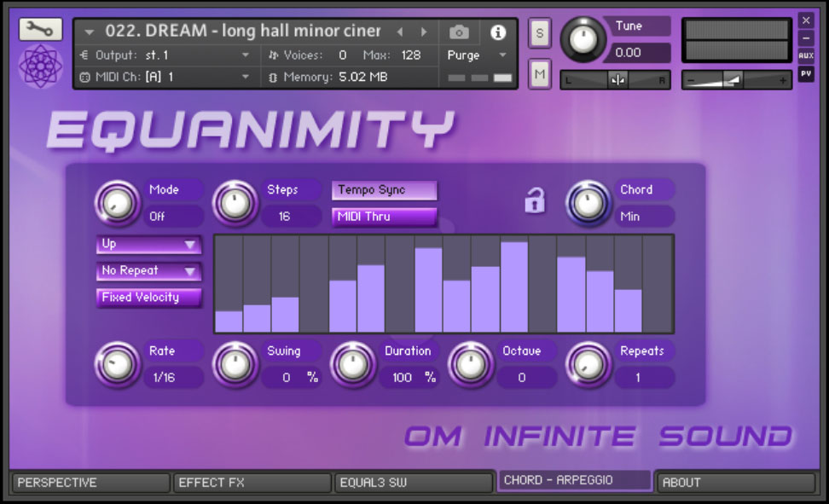The image size is (829, 504).
Task: Click the tallest step bar in sequencer
Action: point(514,287)
